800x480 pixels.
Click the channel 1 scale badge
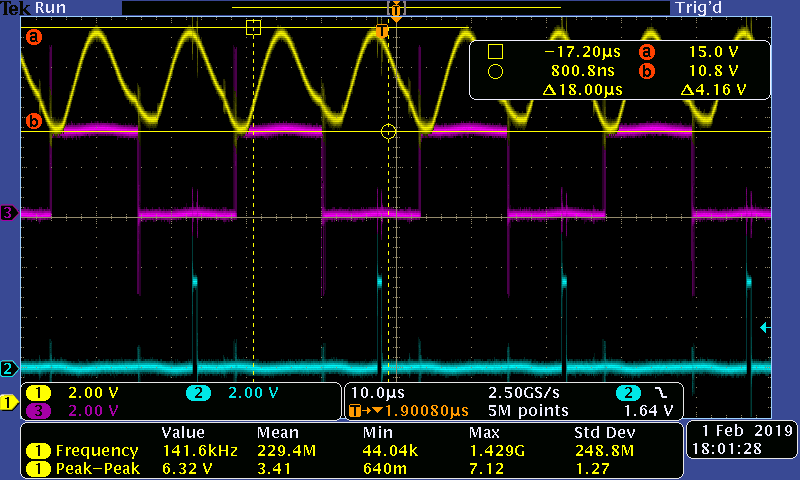[38, 393]
